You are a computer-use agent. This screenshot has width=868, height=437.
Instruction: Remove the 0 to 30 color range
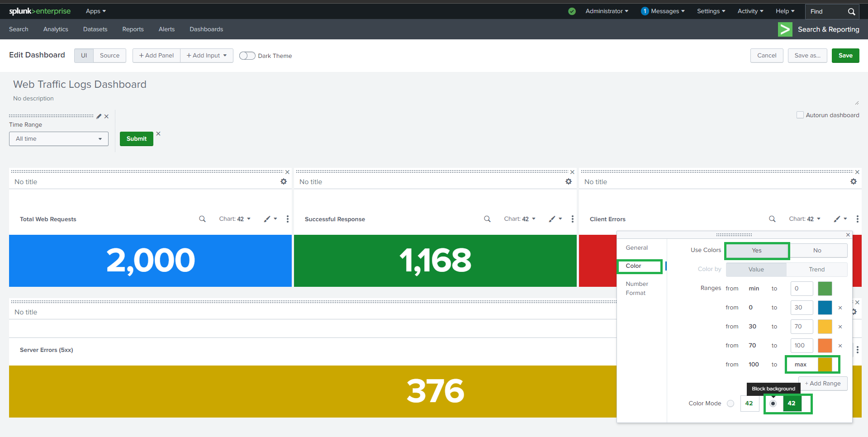click(840, 308)
